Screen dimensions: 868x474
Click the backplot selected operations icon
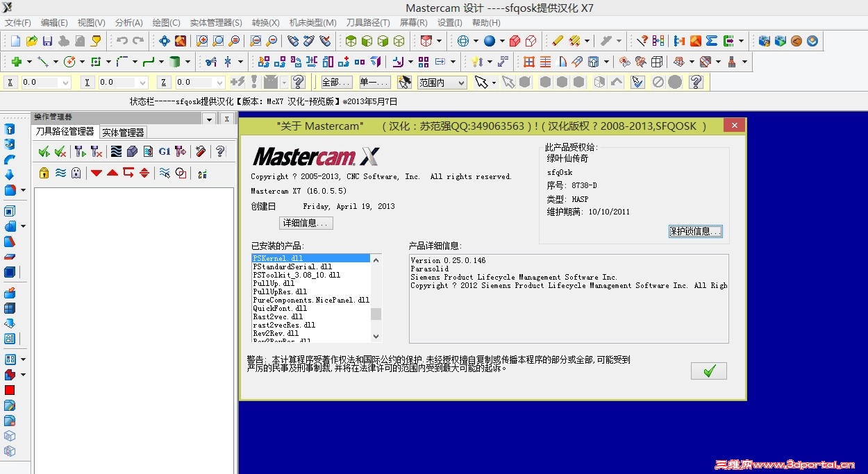pyautogui.click(x=116, y=151)
